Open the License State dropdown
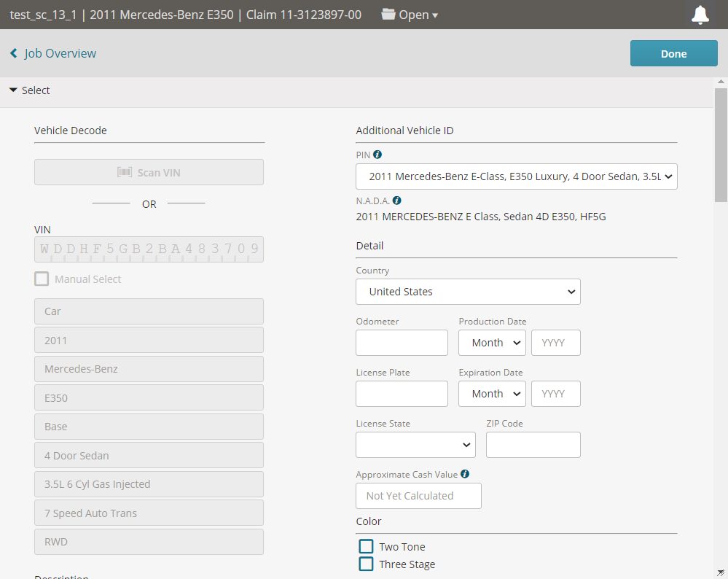 [x=415, y=445]
